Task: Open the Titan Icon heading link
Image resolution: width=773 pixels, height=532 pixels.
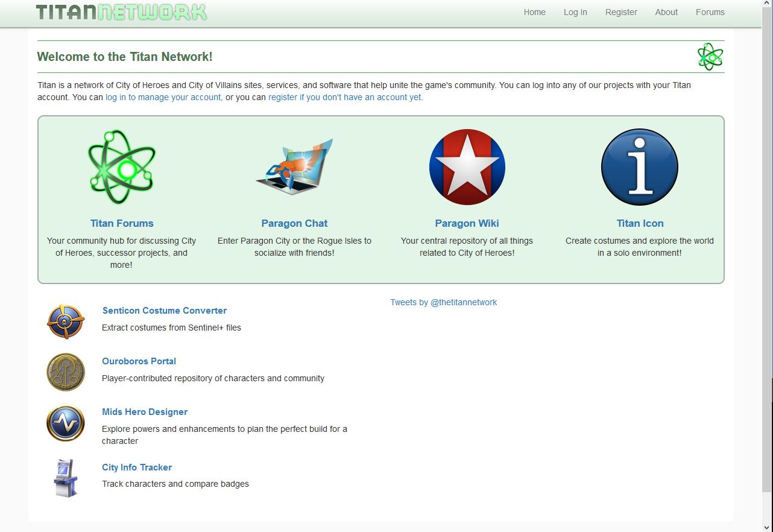Action: click(x=640, y=223)
